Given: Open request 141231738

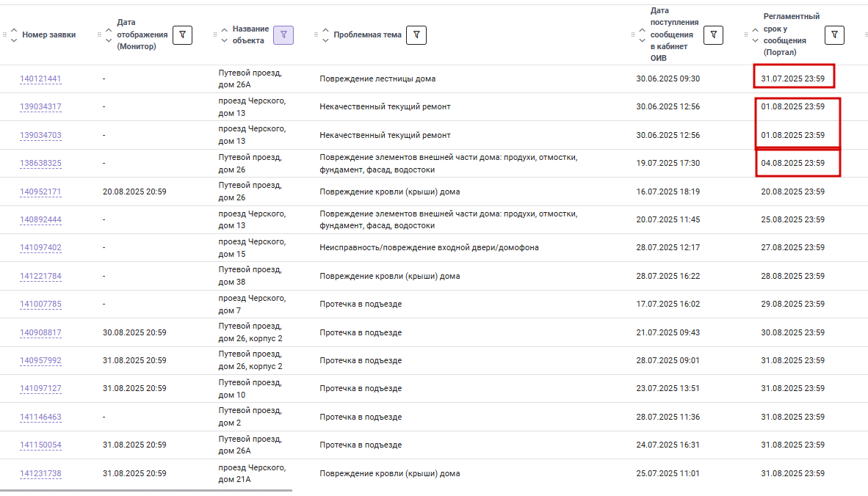Looking at the screenshot, I should coord(40,473).
